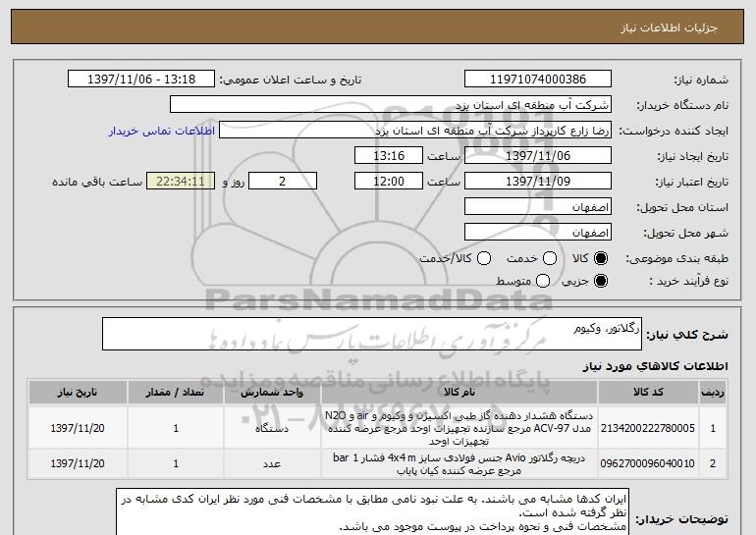Click the remaining time countdown 22:34:11

(x=181, y=182)
